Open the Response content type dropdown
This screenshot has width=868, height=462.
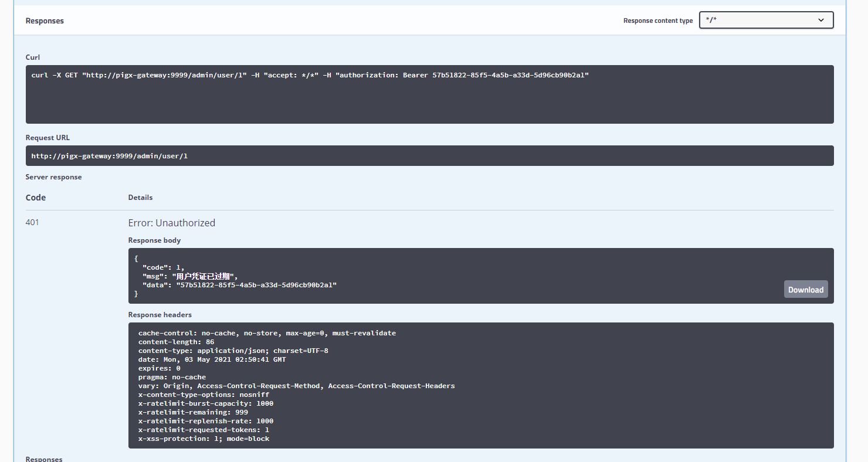(766, 20)
